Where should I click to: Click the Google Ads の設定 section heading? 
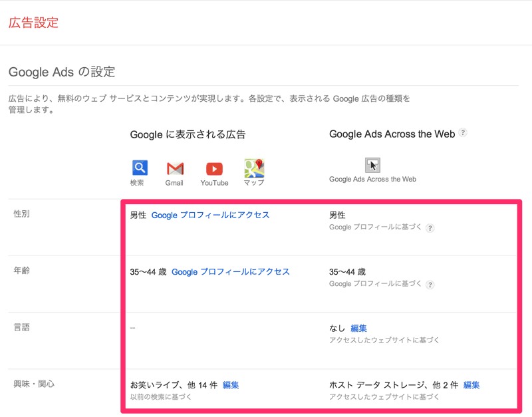point(62,72)
